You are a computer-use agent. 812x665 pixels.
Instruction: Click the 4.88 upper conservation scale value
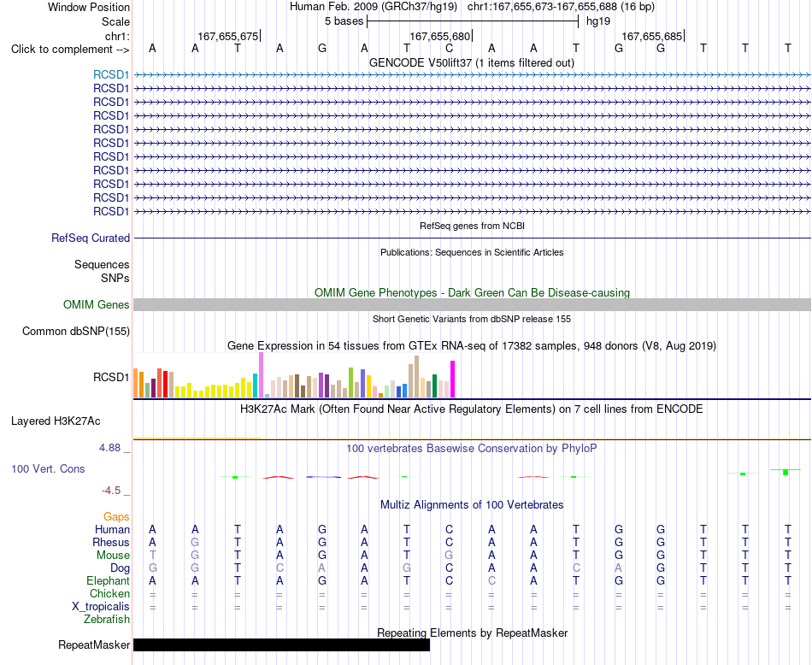(109, 448)
